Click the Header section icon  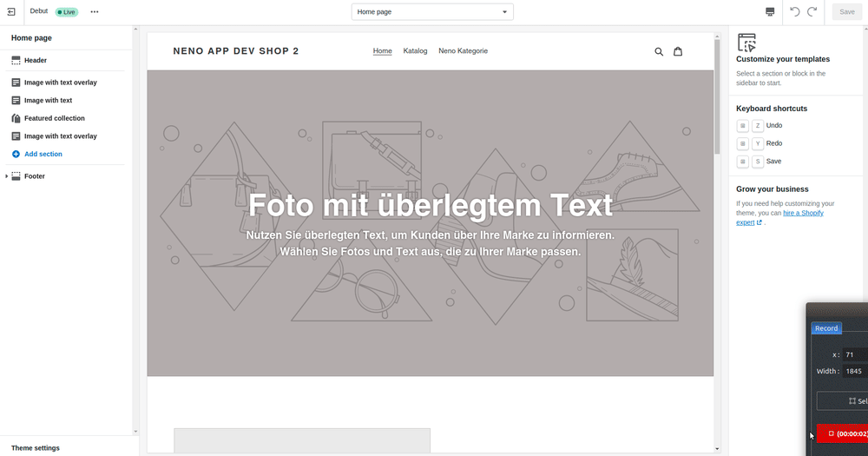pos(16,61)
